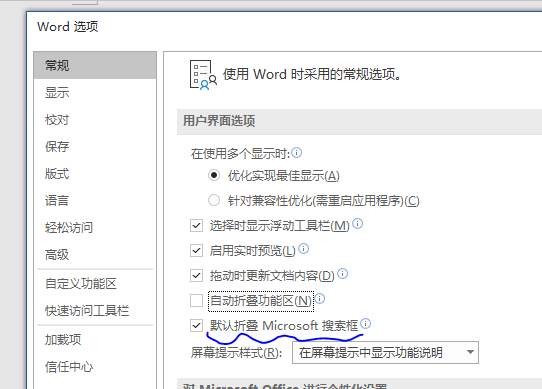
Task: Open 信任中心 settings
Action: [95, 367]
